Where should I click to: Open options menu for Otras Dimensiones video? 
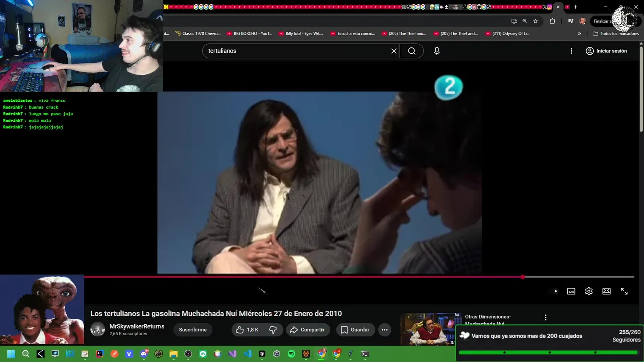point(546,317)
